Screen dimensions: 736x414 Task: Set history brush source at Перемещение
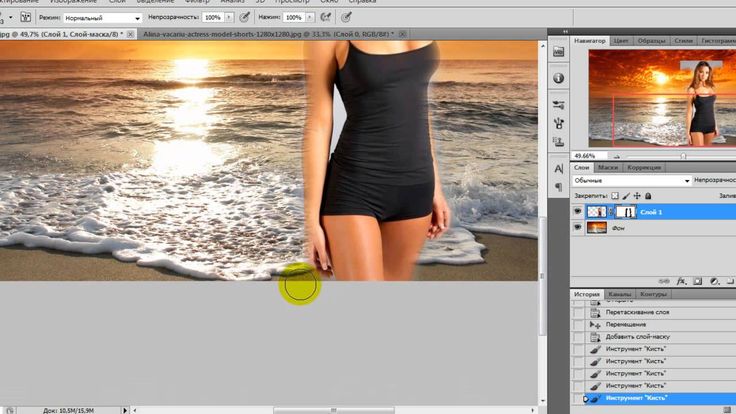pyautogui.click(x=579, y=324)
